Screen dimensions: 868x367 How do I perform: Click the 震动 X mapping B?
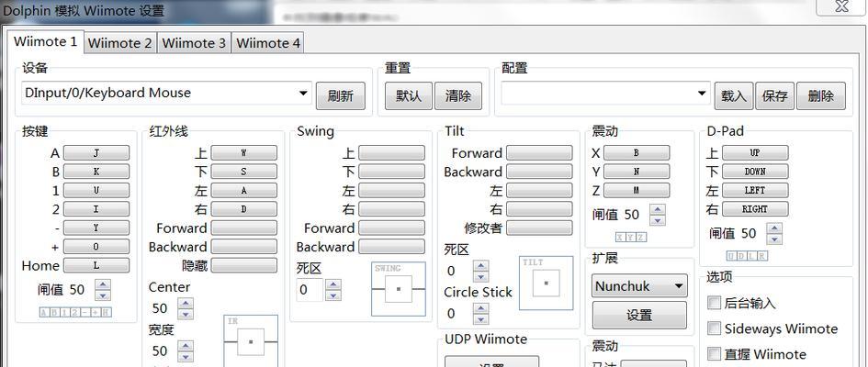point(637,153)
